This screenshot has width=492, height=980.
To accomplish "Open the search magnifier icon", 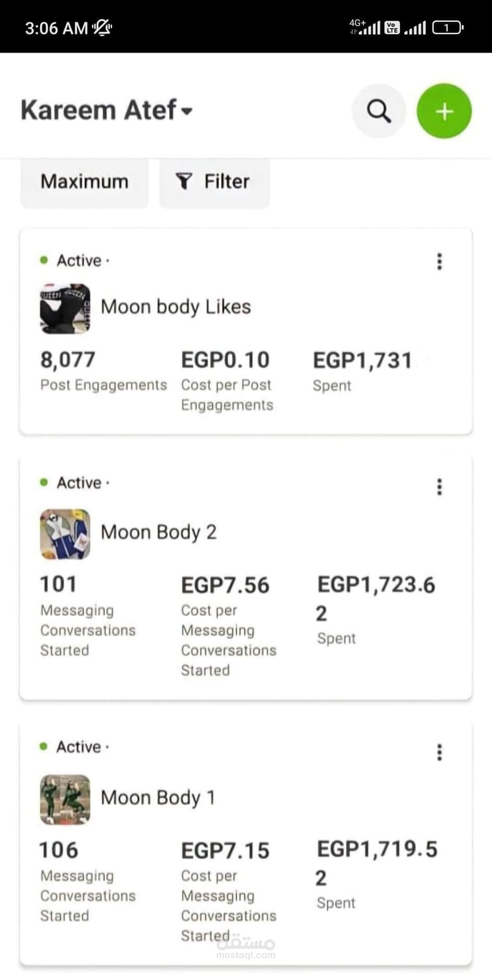I will [379, 111].
